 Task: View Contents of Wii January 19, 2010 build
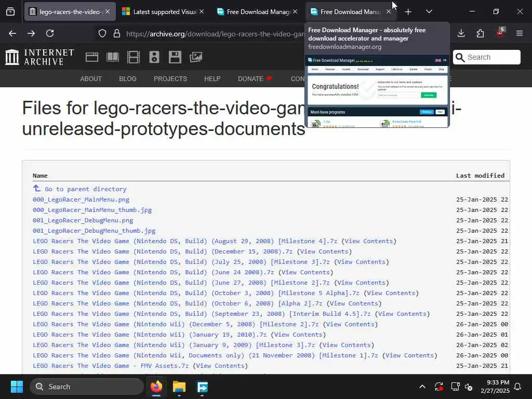[298, 335]
